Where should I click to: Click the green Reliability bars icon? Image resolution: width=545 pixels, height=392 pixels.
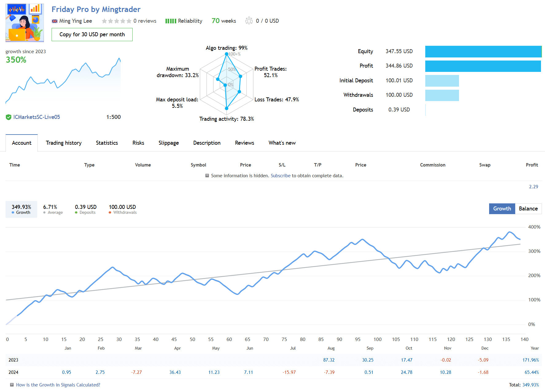pos(170,21)
